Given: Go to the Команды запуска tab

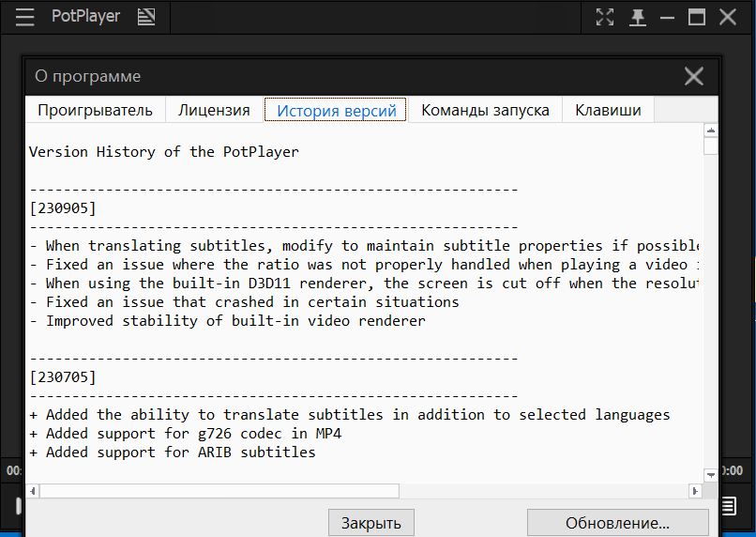Looking at the screenshot, I should click(485, 110).
